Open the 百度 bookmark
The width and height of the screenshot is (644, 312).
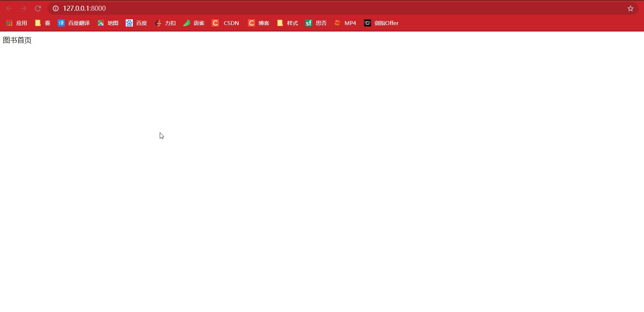click(136, 23)
